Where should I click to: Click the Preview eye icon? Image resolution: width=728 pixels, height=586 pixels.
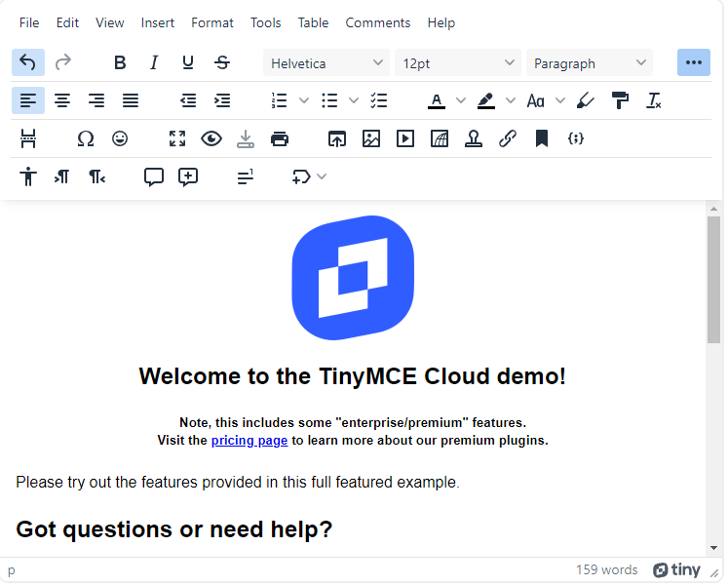(x=211, y=138)
